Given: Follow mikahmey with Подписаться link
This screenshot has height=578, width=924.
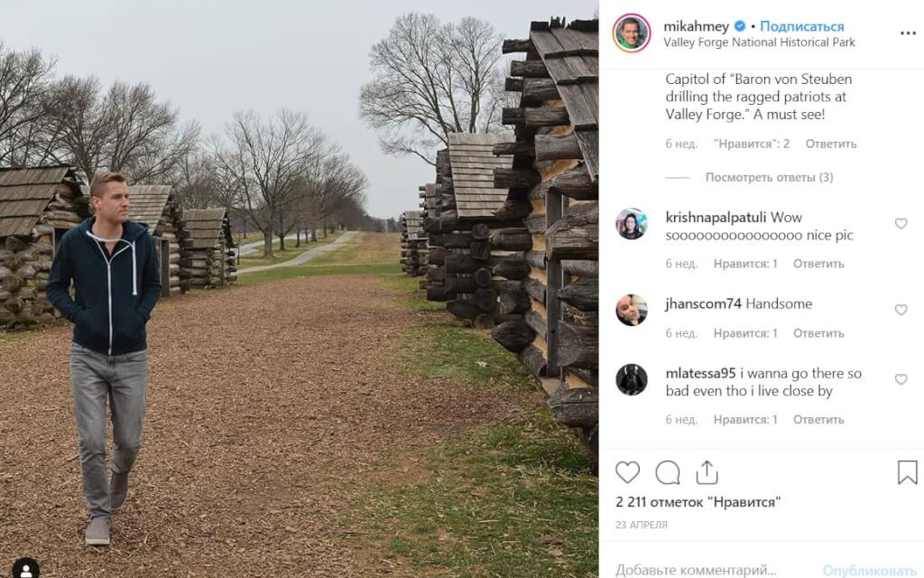Looking at the screenshot, I should coord(801,26).
